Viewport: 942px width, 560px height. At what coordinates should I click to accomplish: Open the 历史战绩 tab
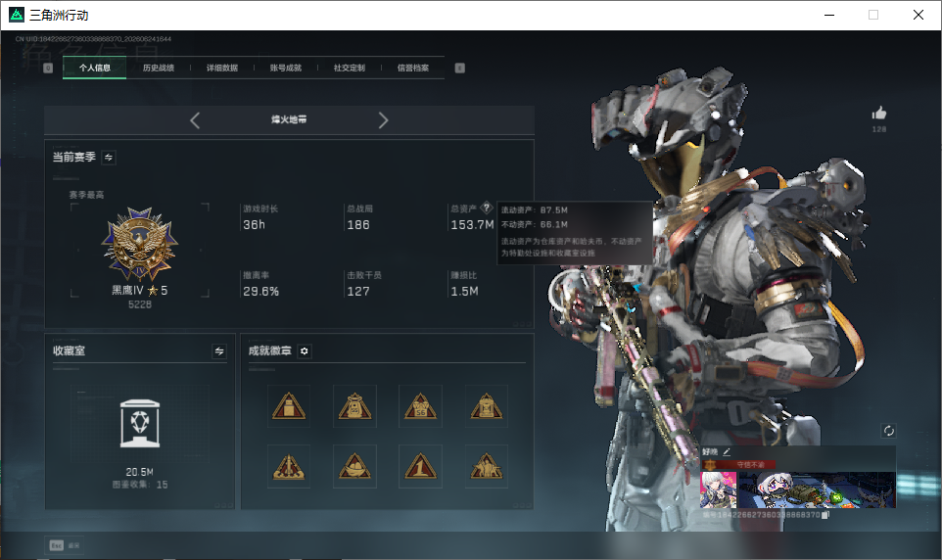[159, 68]
